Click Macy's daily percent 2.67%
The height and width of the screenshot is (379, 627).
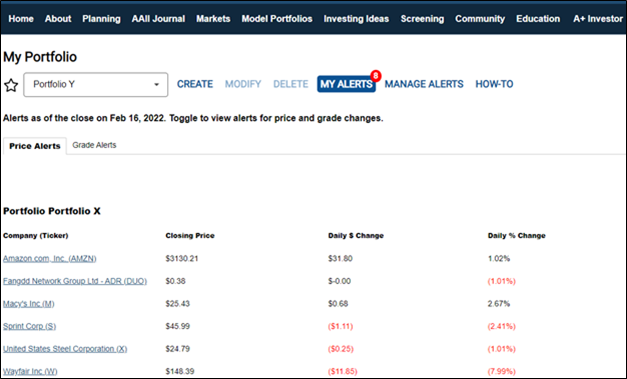[x=499, y=304]
